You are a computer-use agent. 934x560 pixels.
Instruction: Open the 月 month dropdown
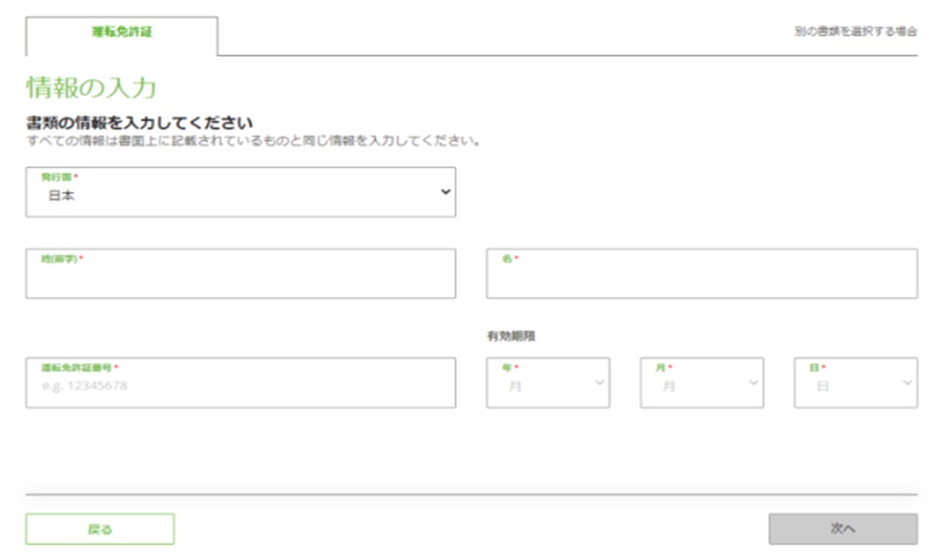701,382
